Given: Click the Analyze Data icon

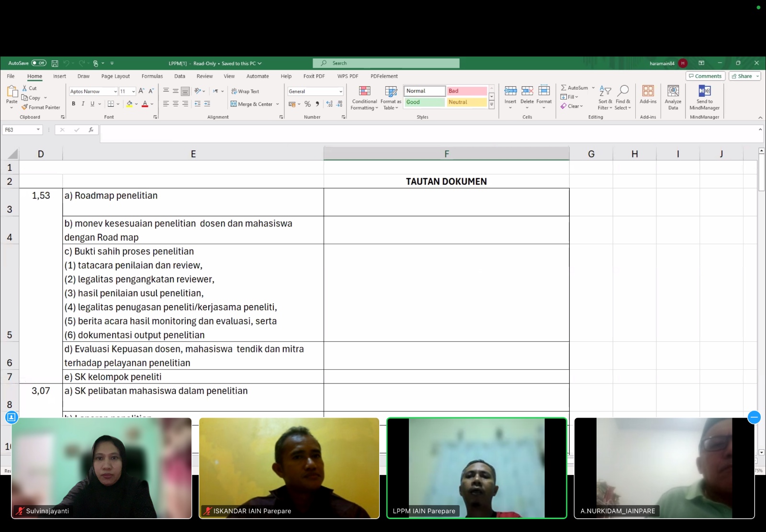Looking at the screenshot, I should 673,98.
